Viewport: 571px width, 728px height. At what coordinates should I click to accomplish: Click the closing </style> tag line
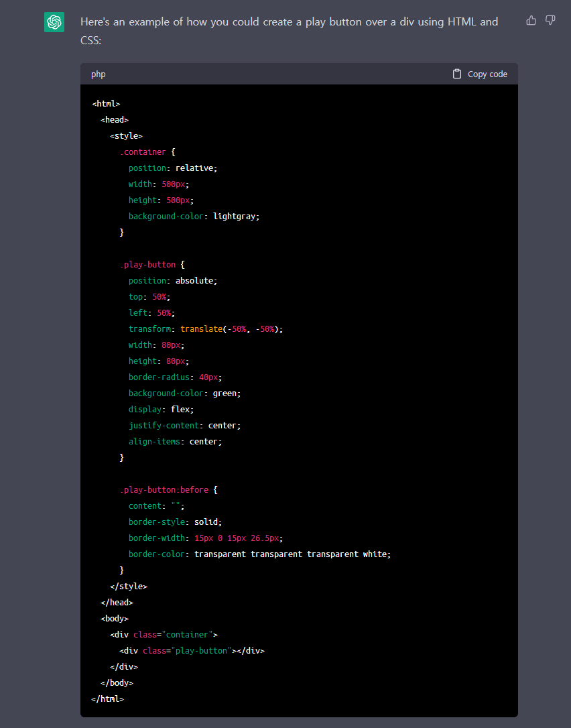tap(129, 587)
